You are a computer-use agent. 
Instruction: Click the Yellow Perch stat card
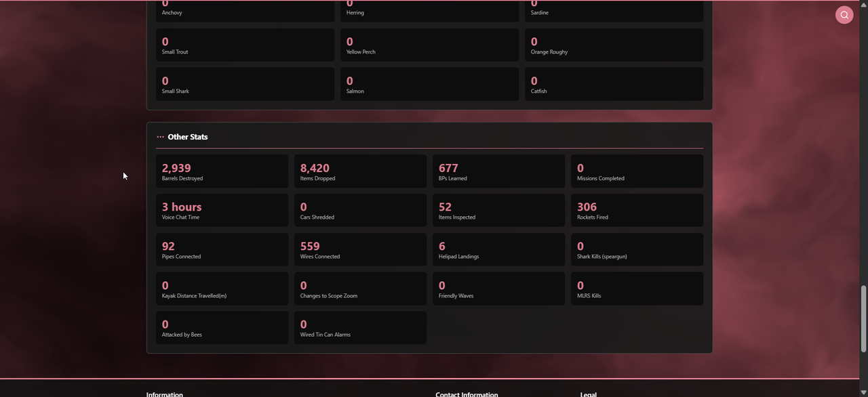429,45
